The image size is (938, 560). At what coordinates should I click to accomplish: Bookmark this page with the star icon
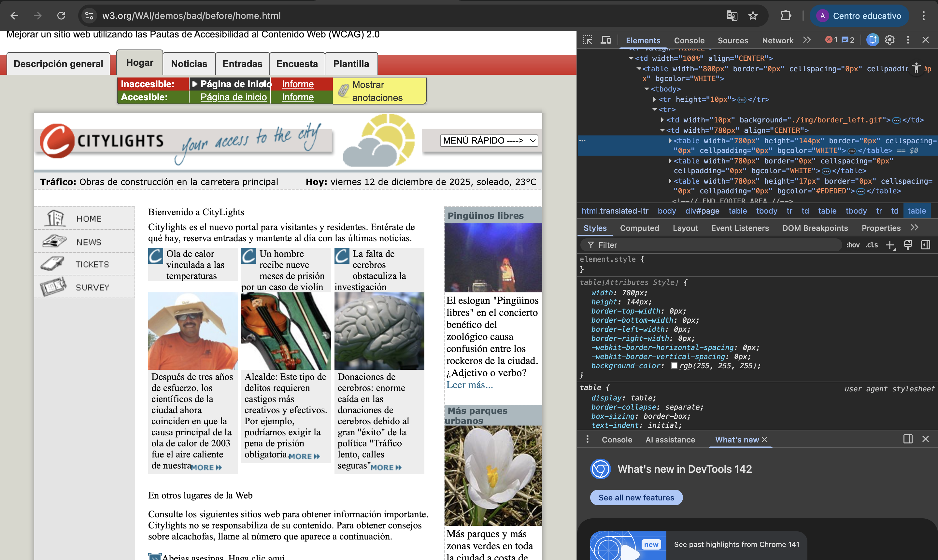point(753,16)
